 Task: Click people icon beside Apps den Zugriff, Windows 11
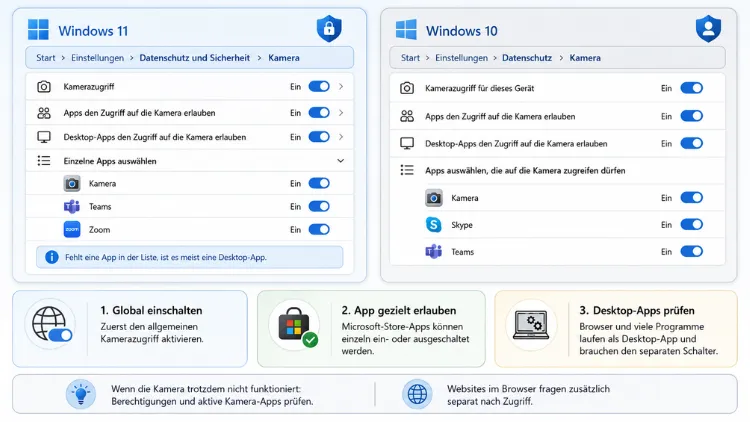tap(44, 113)
